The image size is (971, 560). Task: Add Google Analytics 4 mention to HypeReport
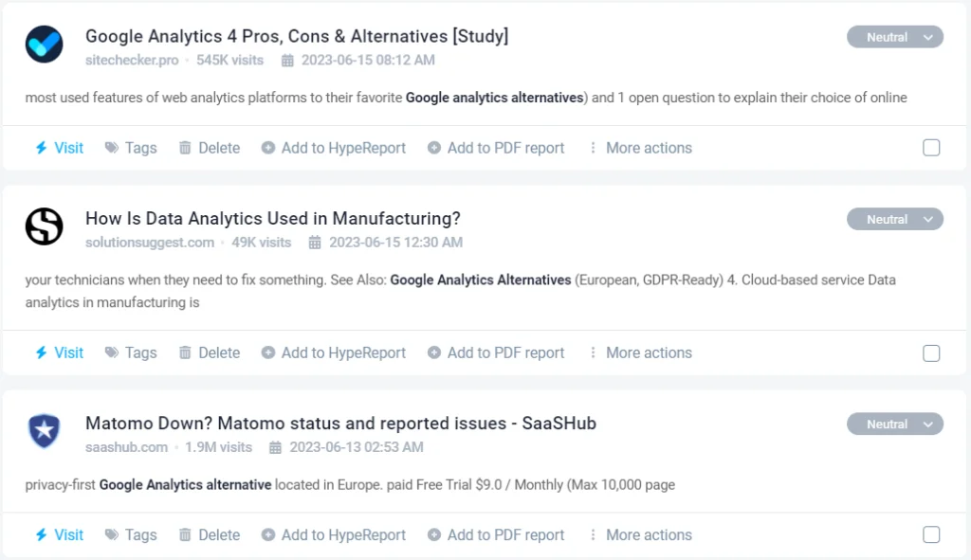coord(334,148)
